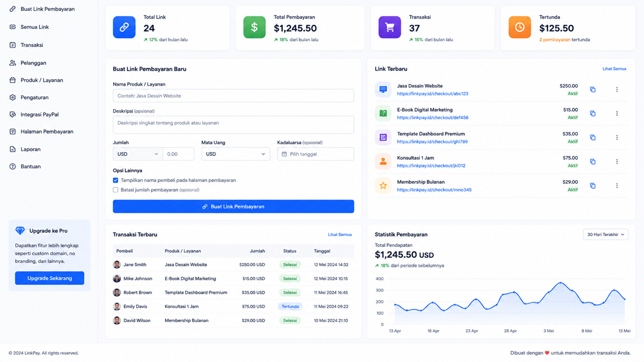This screenshot has width=644, height=362.
Task: Open more options for Konsultasi 1 Jam
Action: [x=617, y=161]
